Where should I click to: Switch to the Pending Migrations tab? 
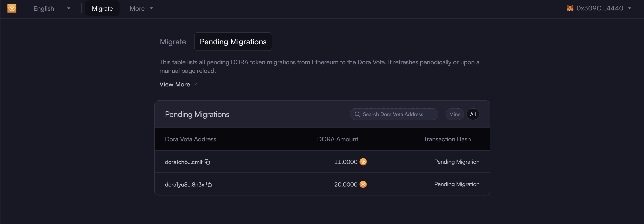point(233,42)
